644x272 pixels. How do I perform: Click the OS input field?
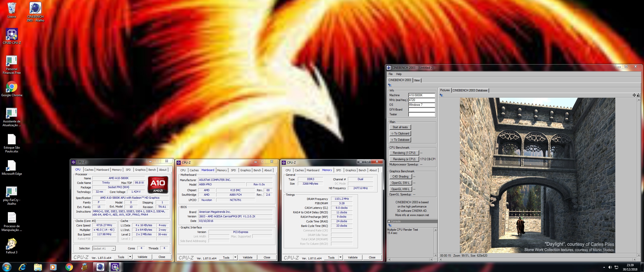(x=422, y=105)
